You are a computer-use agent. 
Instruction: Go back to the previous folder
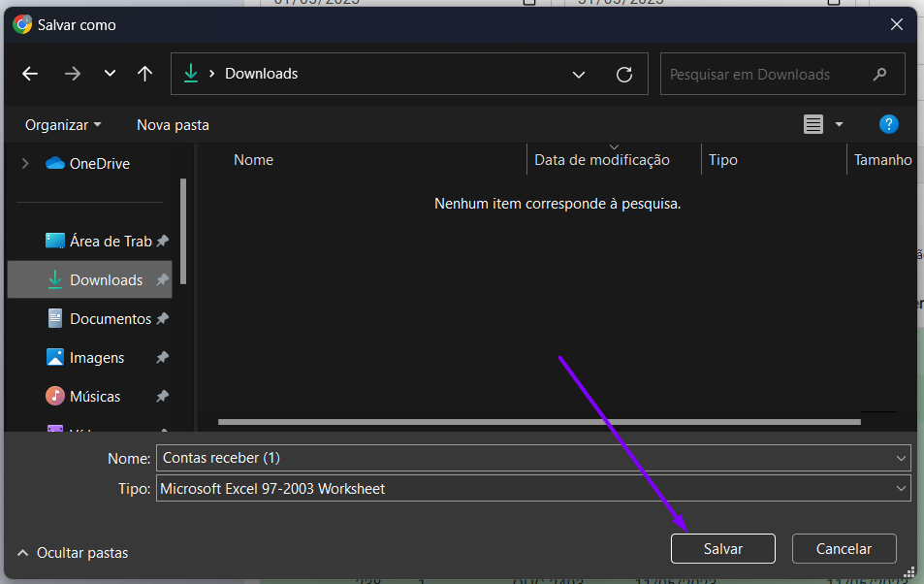click(30, 74)
